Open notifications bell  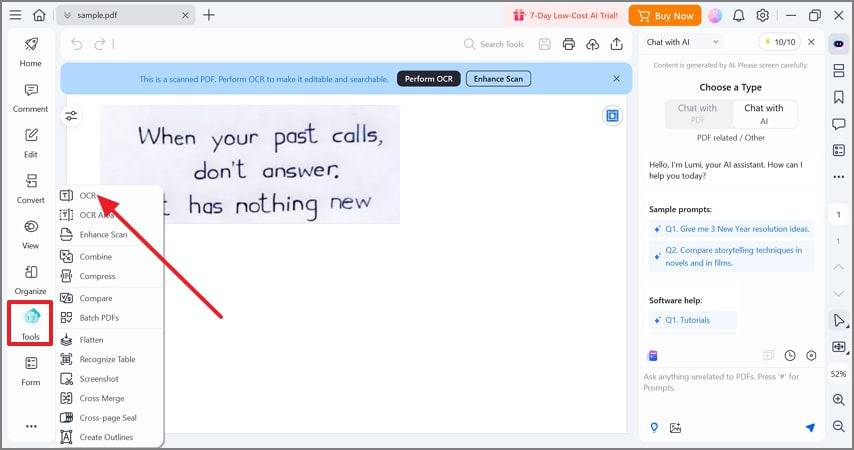(x=739, y=15)
